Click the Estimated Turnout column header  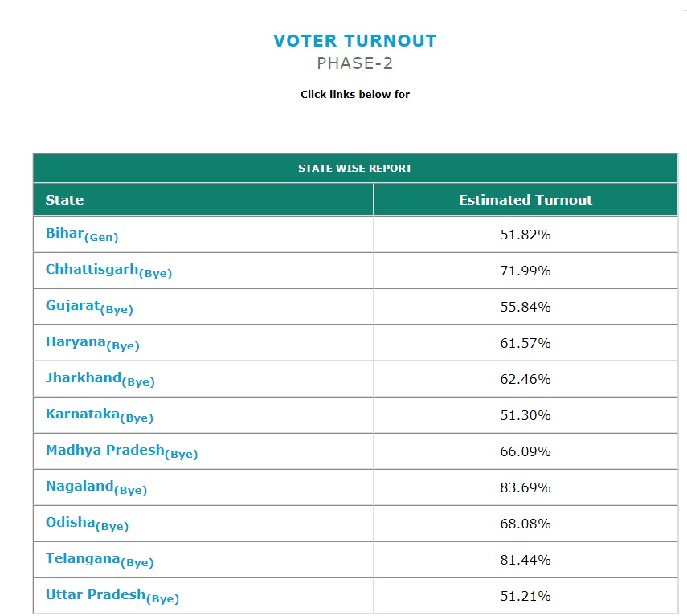[x=525, y=200]
